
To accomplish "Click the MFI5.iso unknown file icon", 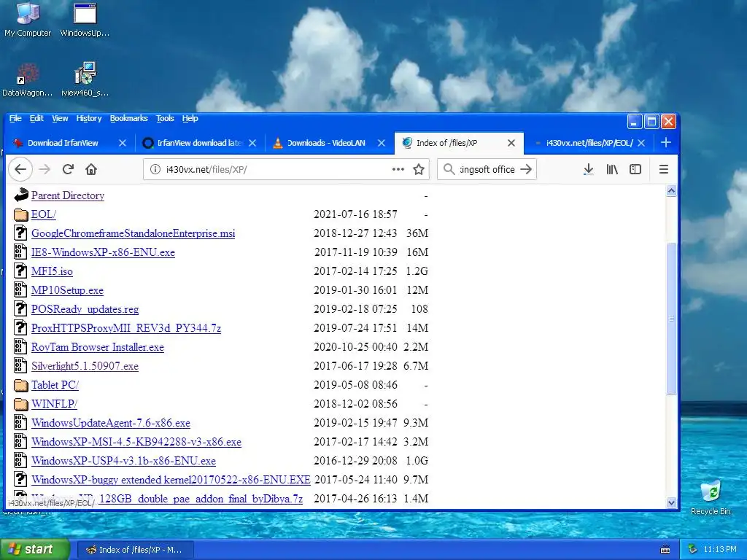I will [20, 271].
